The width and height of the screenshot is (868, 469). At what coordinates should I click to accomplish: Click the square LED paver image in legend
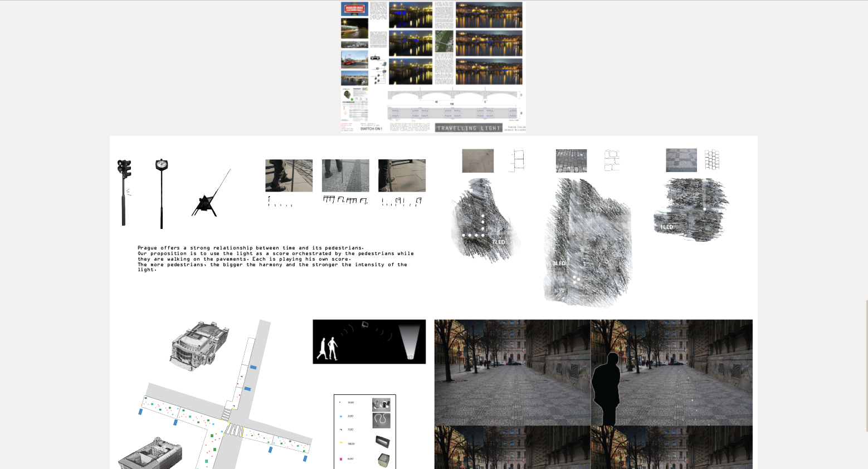point(382,460)
